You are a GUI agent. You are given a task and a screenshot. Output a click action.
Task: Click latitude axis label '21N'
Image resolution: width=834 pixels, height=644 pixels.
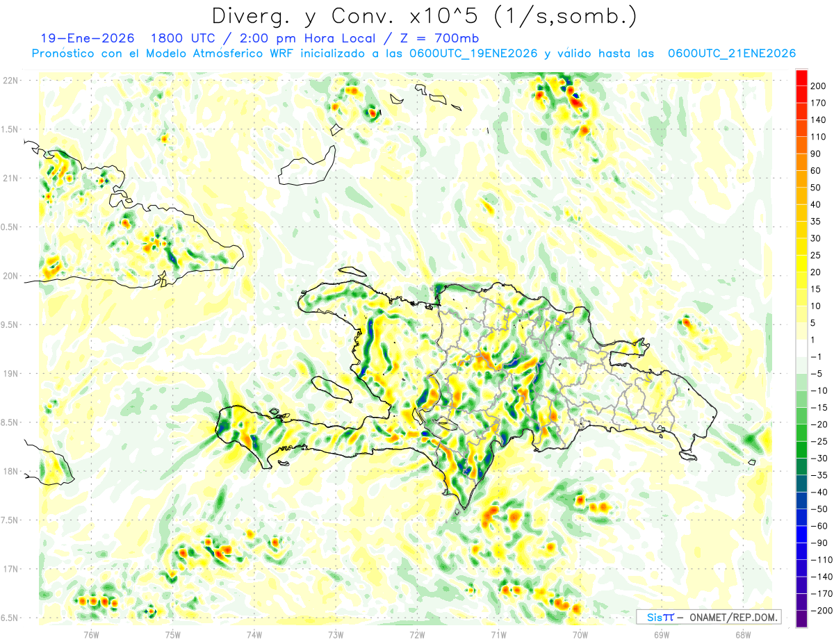[10, 178]
